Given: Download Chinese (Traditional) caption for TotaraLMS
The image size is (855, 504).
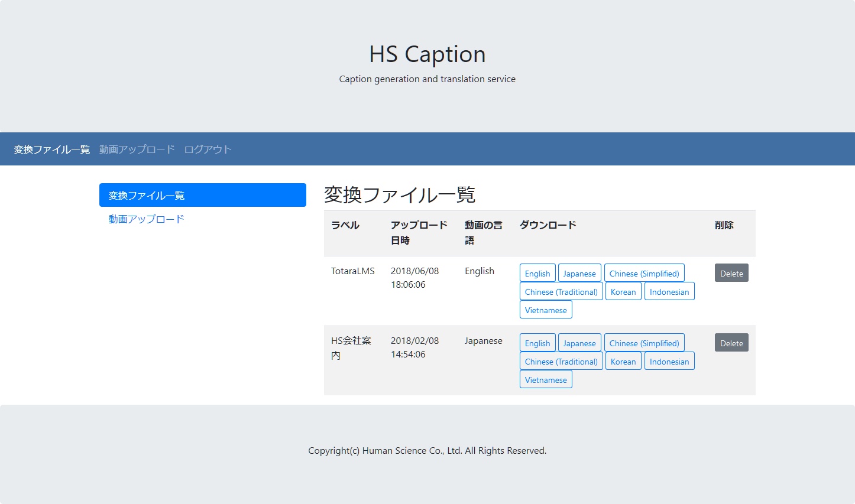Looking at the screenshot, I should (561, 291).
